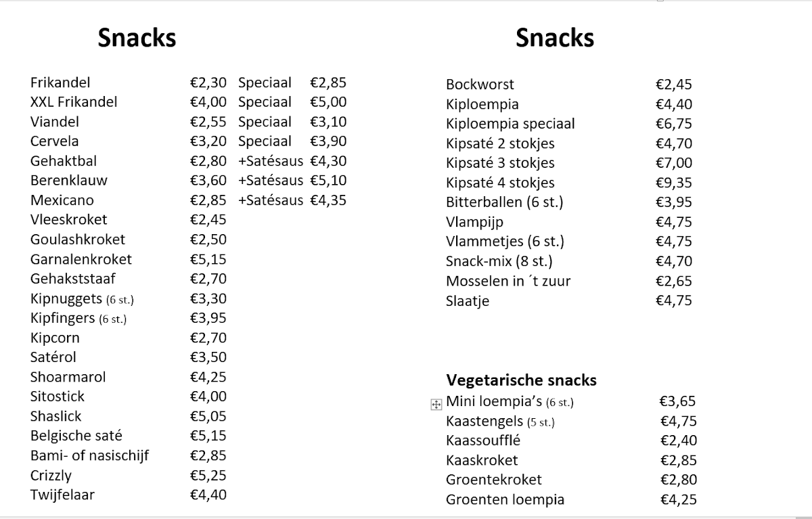Click Bitterballen (6 st.) text

pyautogui.click(x=504, y=202)
